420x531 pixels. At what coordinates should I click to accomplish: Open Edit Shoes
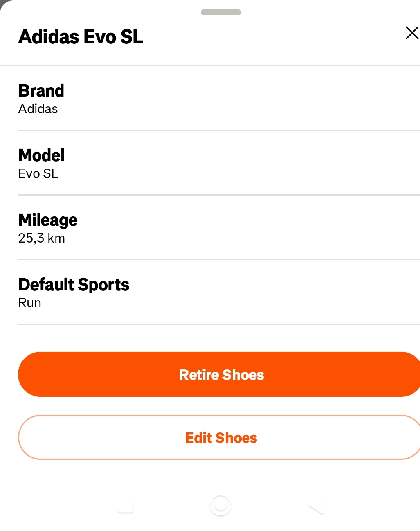[x=221, y=437]
